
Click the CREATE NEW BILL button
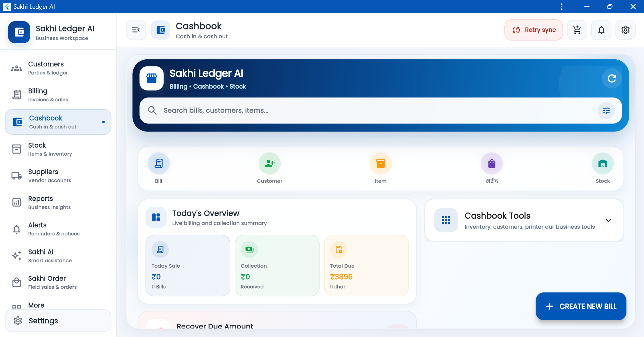pos(581,306)
